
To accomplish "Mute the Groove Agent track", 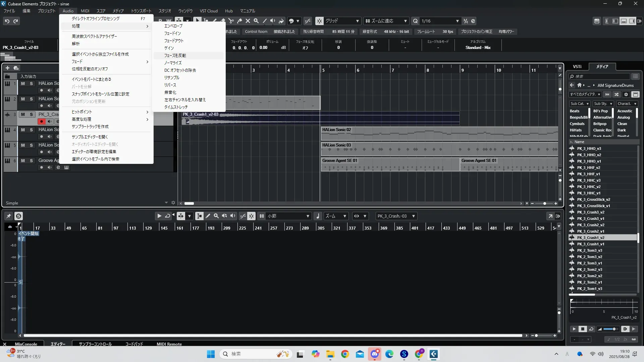I will [x=23, y=161].
